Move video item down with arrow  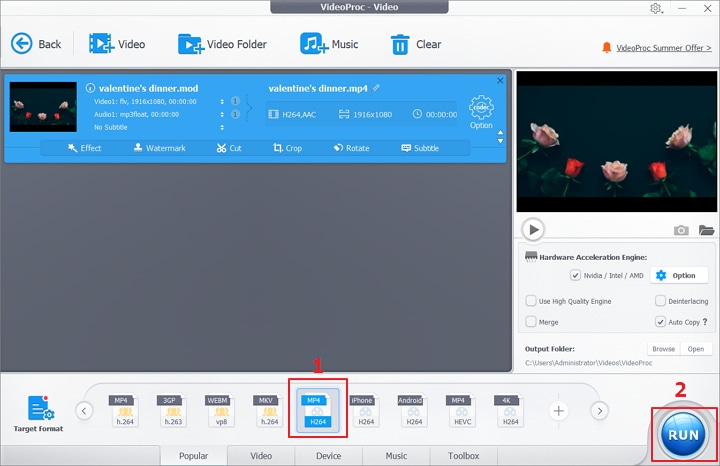(x=501, y=141)
